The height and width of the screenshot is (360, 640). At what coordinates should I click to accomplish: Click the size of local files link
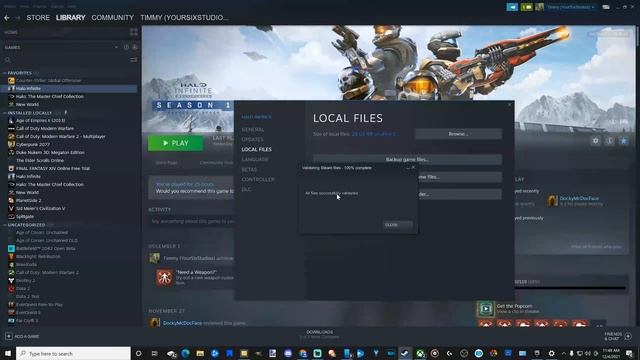(x=373, y=134)
